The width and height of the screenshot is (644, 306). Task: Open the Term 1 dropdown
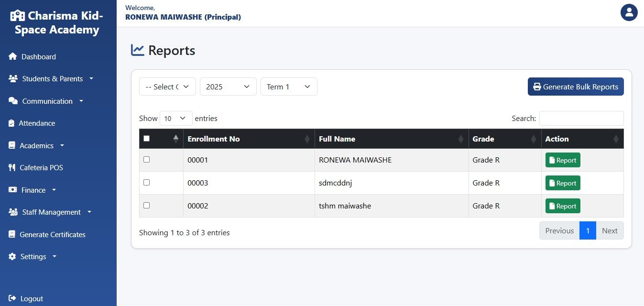(289, 87)
